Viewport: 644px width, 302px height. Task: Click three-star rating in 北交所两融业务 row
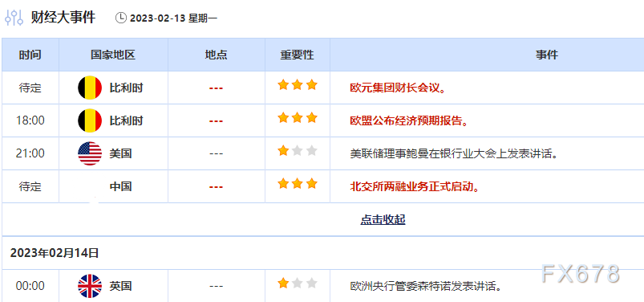(298, 184)
